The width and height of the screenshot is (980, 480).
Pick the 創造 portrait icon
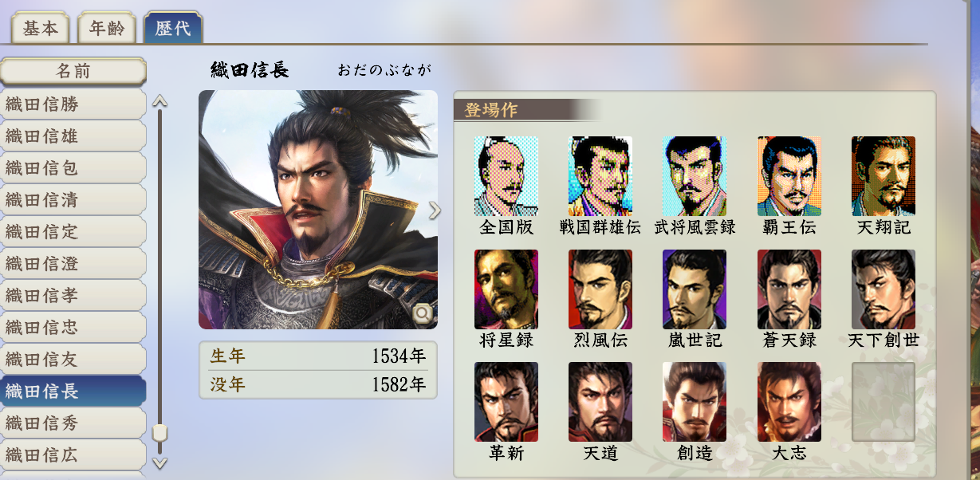695,402
